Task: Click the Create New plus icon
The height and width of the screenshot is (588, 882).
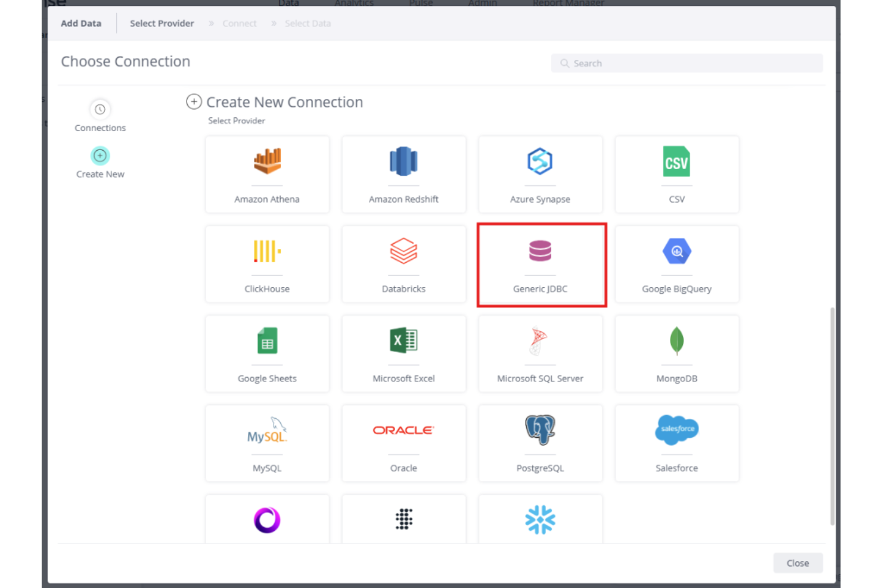Action: click(x=100, y=155)
